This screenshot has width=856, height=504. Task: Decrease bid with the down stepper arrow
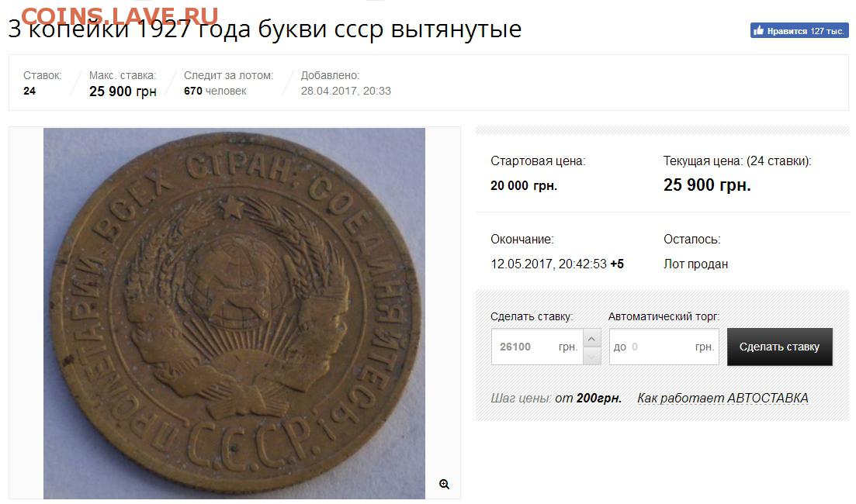[592, 356]
